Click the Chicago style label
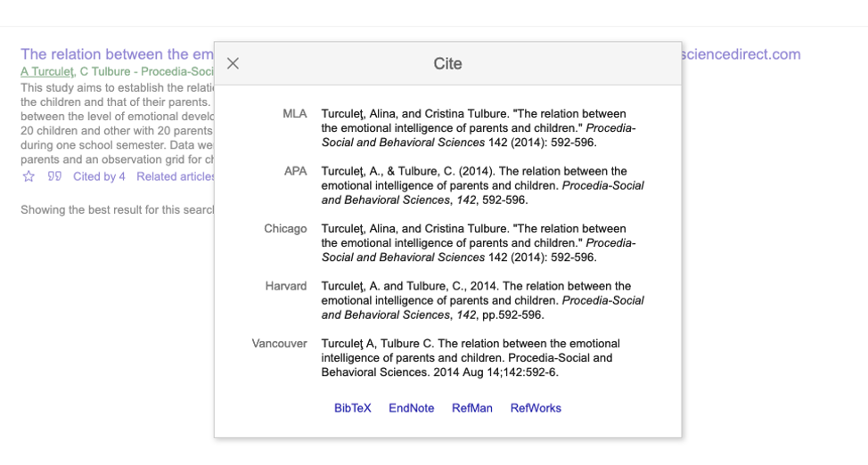The image size is (868, 465). 285,229
